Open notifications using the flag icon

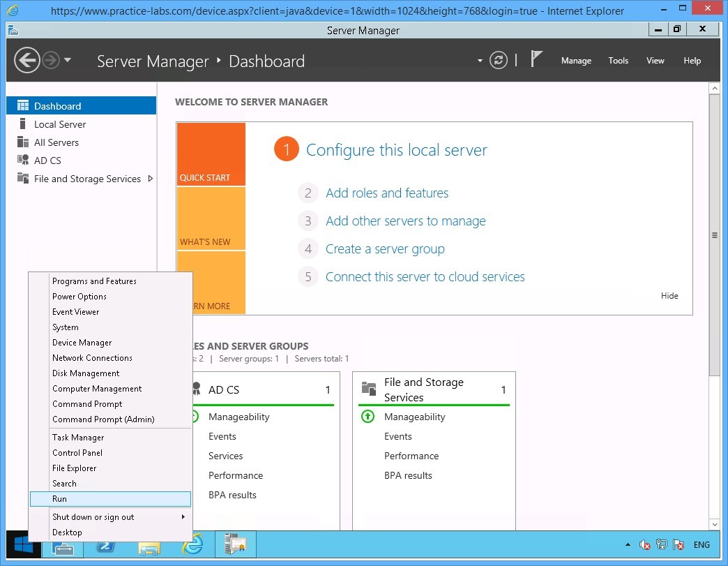[537, 59]
